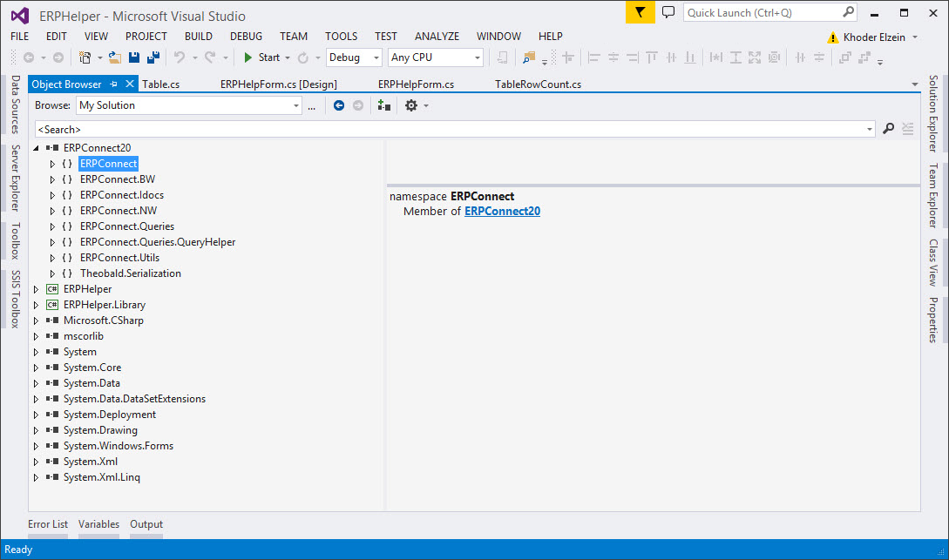Screen dimensions: 949x560
Task: Open the Any CPU platform dropdown
Action: click(x=477, y=57)
